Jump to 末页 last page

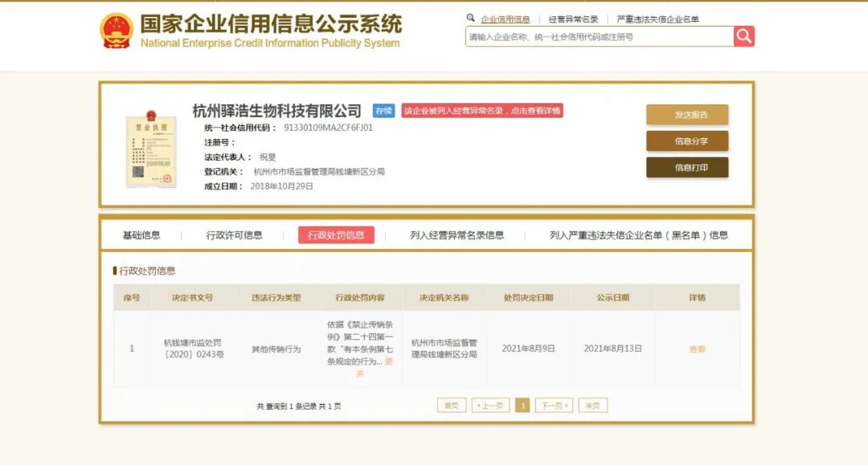[x=592, y=406]
